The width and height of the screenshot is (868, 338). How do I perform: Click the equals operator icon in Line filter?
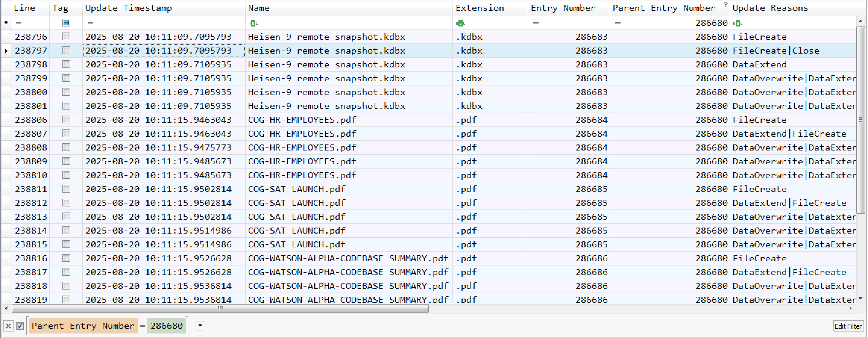click(19, 23)
